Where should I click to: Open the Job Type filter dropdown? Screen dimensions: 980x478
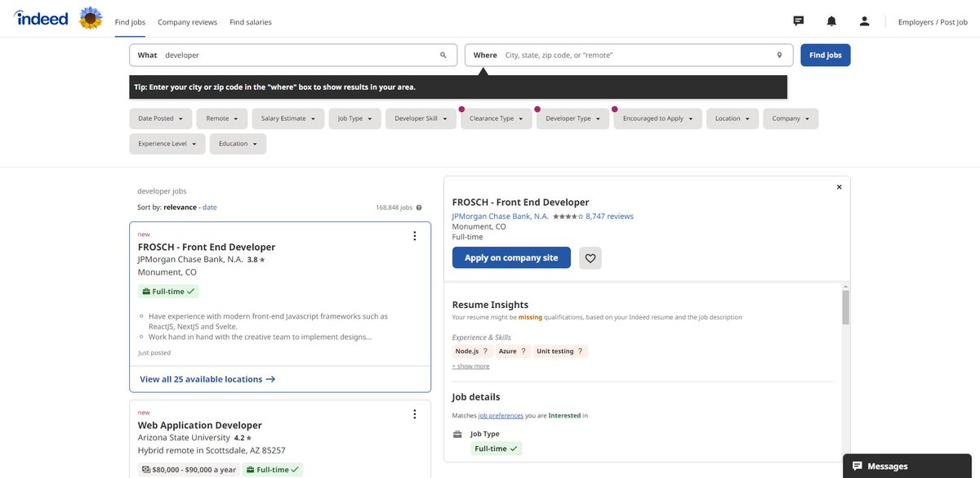(355, 118)
